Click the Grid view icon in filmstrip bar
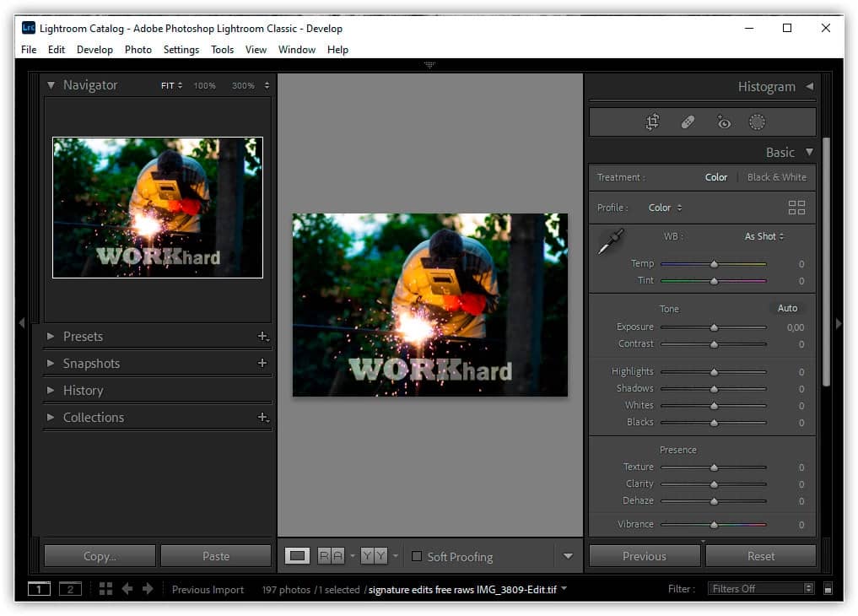This screenshot has height=616, width=858. click(x=105, y=589)
